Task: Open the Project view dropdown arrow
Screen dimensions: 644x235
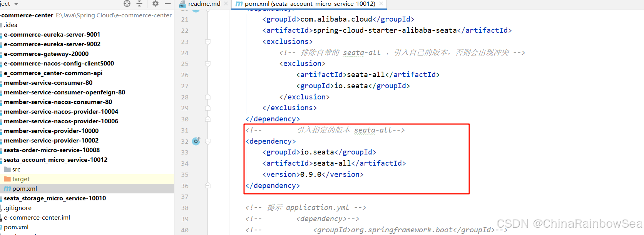Action: pyautogui.click(x=16, y=4)
